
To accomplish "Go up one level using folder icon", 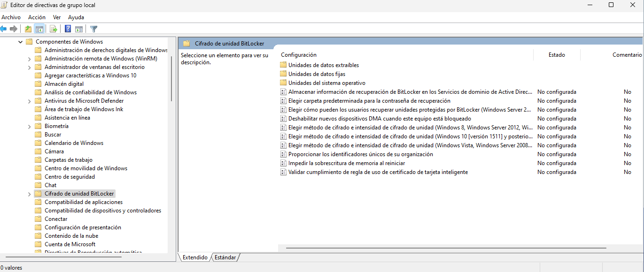I will pyautogui.click(x=28, y=29).
